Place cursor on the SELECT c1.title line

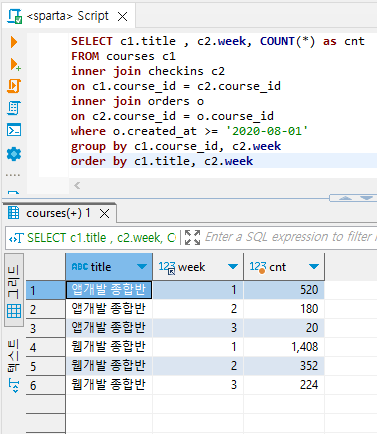click(218, 41)
